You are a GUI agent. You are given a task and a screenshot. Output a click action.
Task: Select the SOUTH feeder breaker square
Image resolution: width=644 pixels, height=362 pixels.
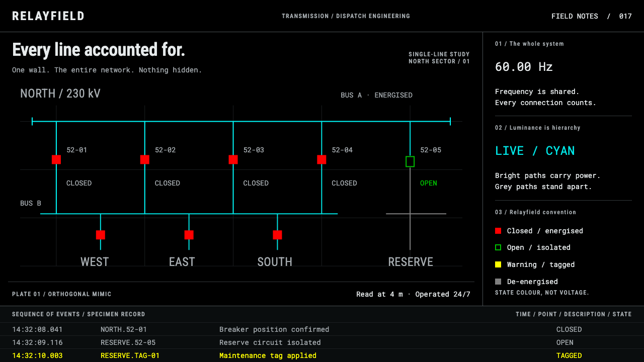(x=277, y=235)
